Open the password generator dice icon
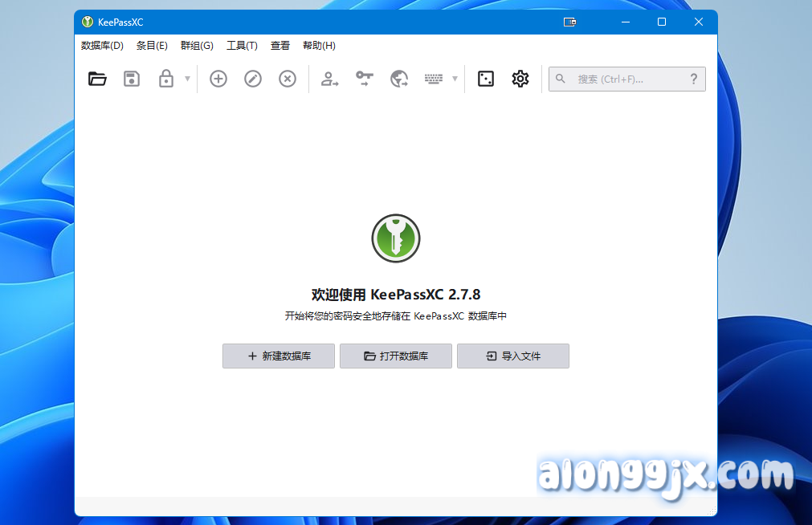 pyautogui.click(x=486, y=79)
